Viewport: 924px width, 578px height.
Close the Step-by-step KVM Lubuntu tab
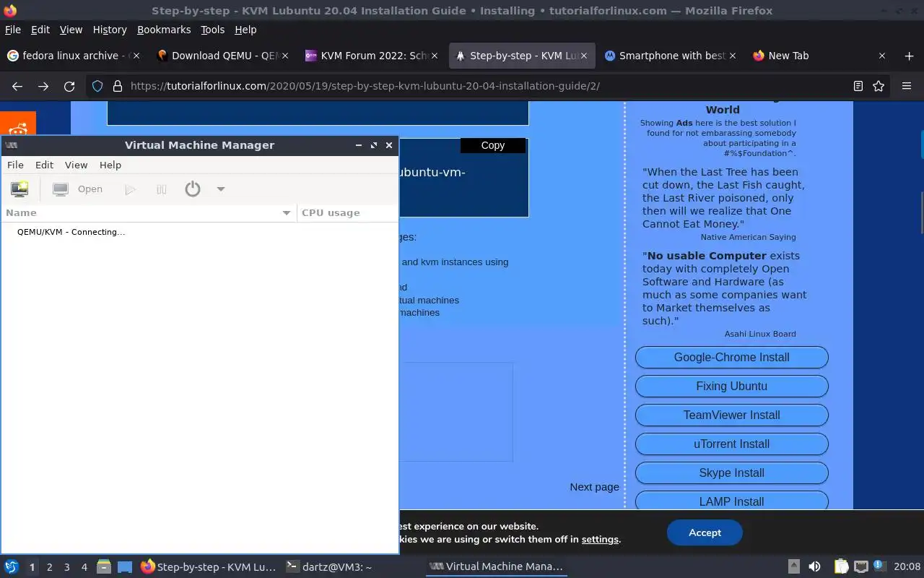point(584,56)
